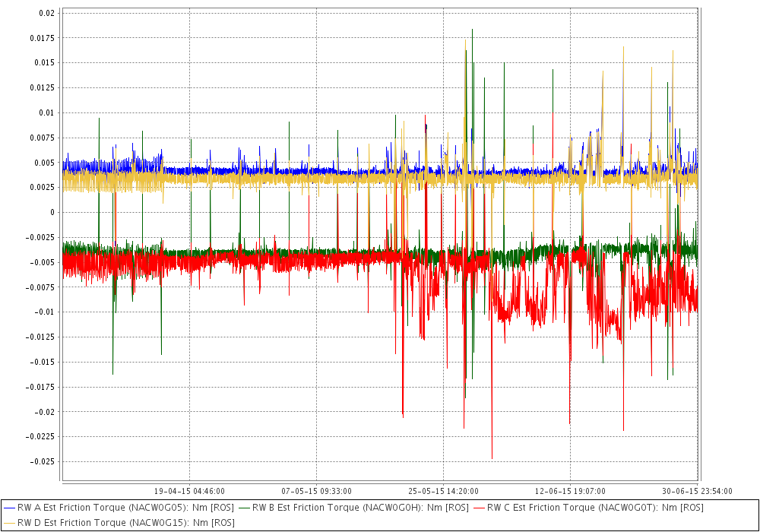This screenshot has height=532, width=760.
Task: Click the green line swatch for RW B
Action: coord(244,508)
